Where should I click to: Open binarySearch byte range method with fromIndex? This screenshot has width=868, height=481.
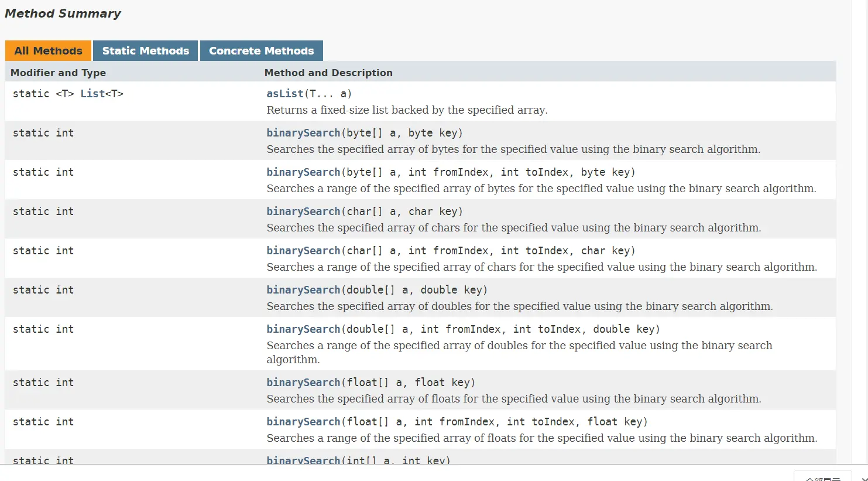(x=303, y=172)
